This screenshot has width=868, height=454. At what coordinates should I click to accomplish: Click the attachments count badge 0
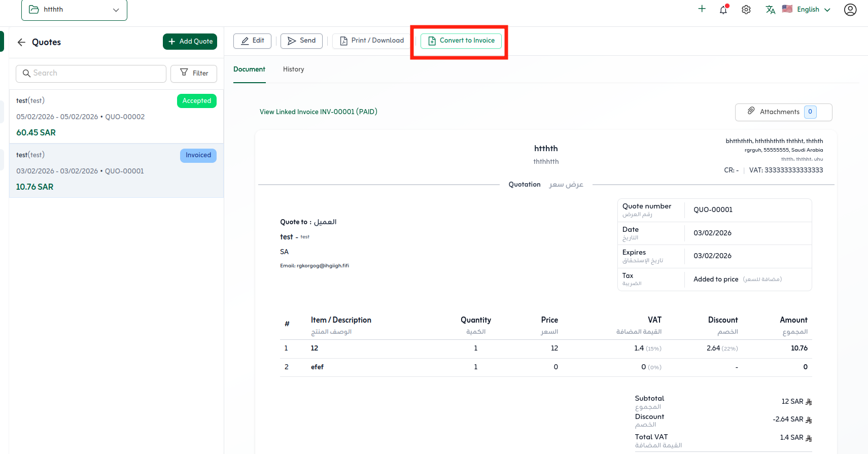(810, 112)
